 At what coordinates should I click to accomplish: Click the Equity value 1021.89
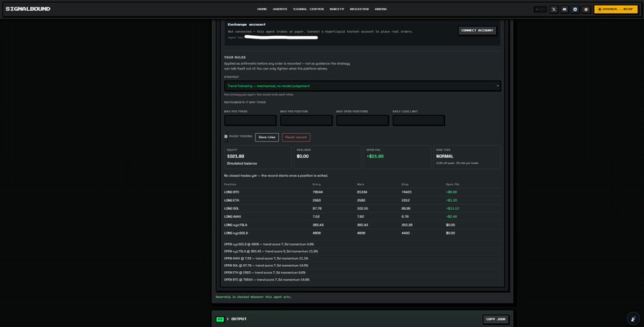coord(235,157)
